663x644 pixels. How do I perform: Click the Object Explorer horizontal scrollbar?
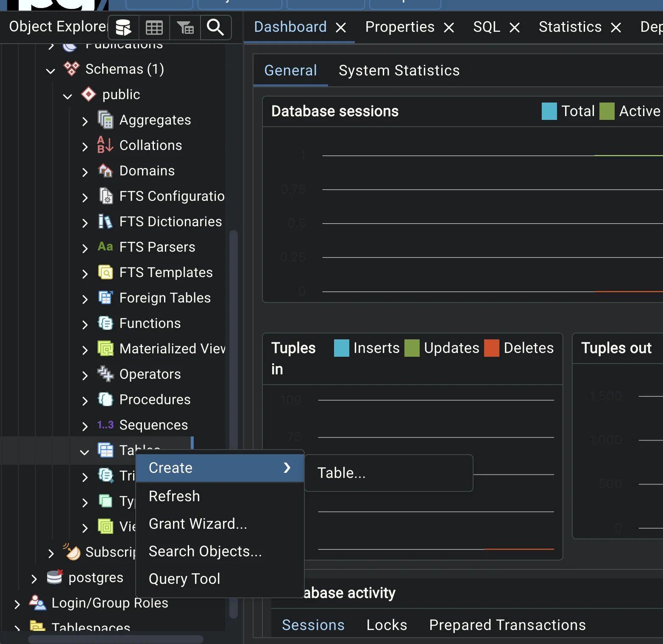point(116,639)
